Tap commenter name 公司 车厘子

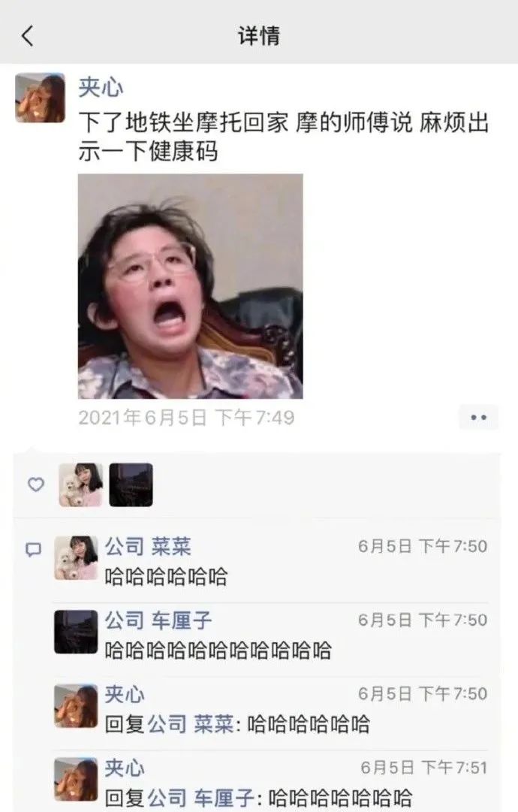click(x=158, y=620)
